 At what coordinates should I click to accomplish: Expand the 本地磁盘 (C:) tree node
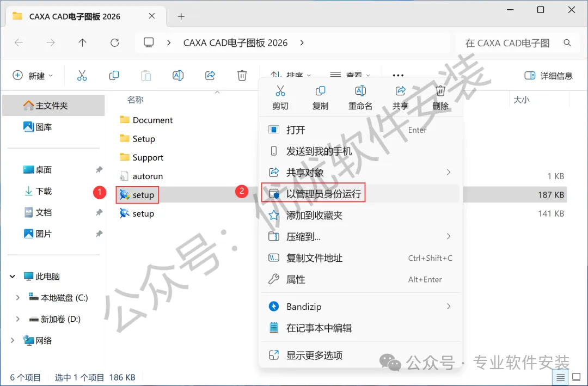pos(17,298)
